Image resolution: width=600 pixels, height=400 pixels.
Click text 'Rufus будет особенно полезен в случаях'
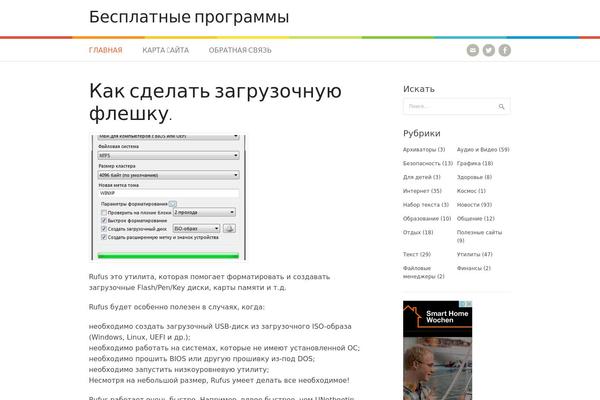(x=176, y=307)
